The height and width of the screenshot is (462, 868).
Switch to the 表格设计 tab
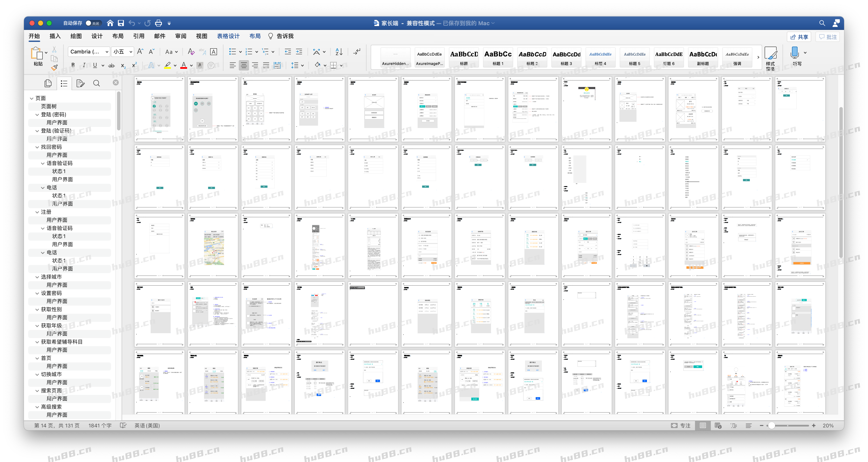[228, 36]
